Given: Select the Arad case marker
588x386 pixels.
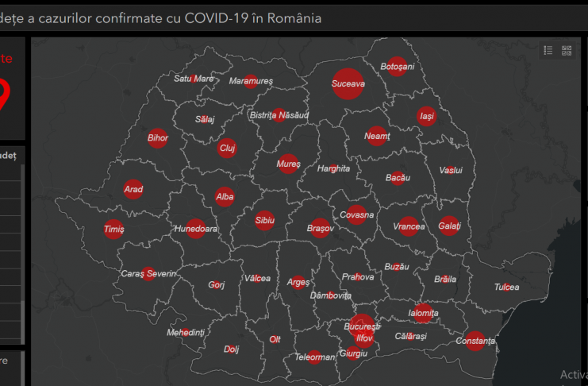Looking at the screenshot, I should click(x=133, y=189).
